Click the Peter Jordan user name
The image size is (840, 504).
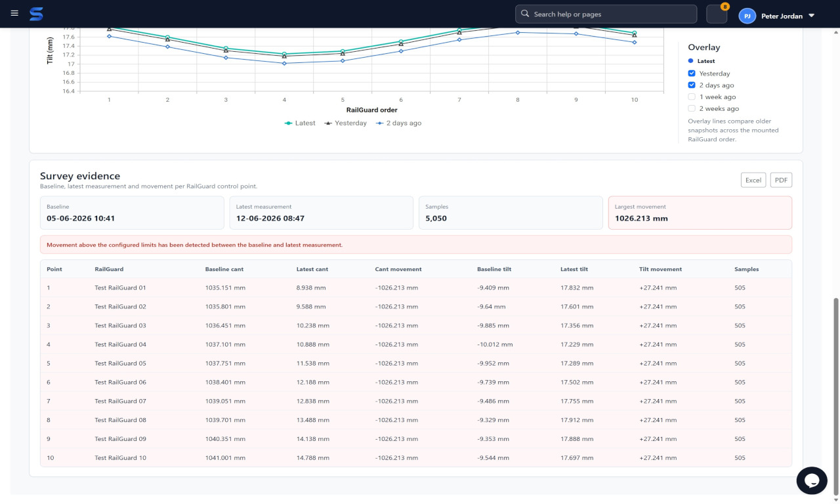[x=782, y=16]
